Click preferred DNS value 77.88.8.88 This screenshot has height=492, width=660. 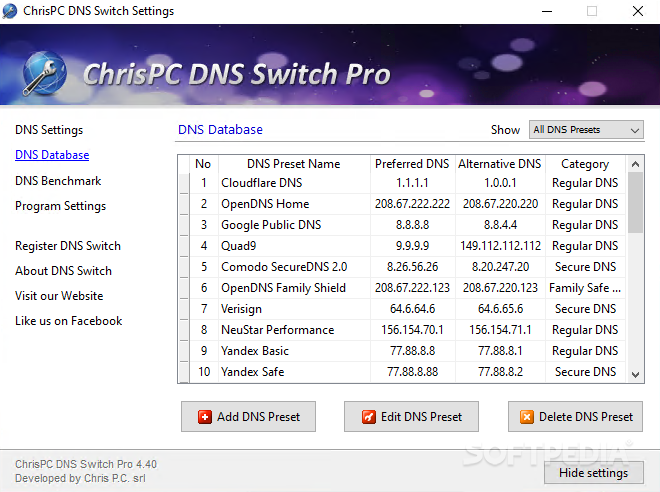pyautogui.click(x=412, y=372)
